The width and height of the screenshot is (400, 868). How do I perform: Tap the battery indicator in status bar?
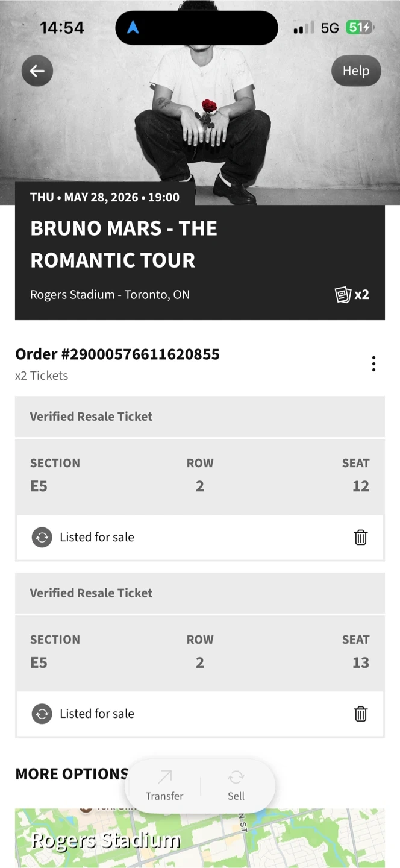click(360, 28)
